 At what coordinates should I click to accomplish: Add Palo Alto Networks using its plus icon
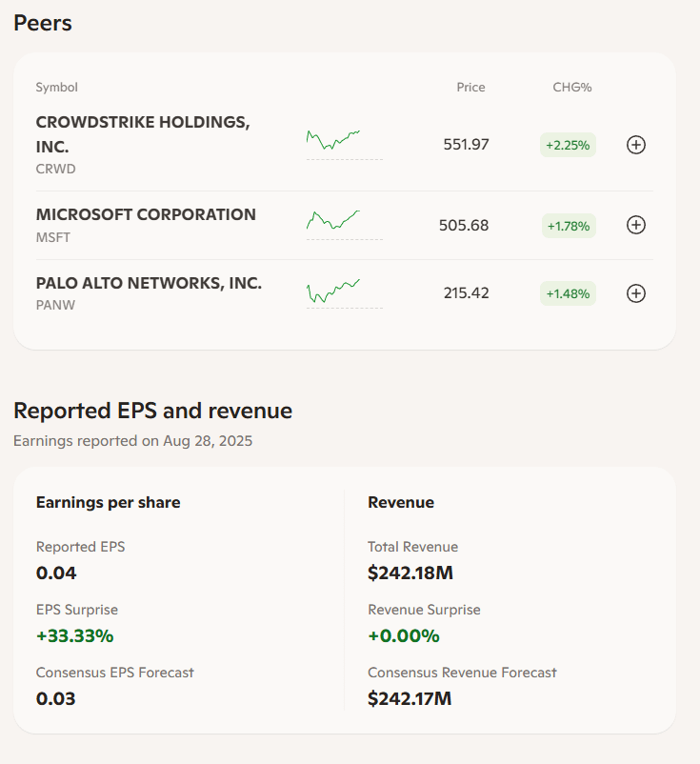coord(636,293)
